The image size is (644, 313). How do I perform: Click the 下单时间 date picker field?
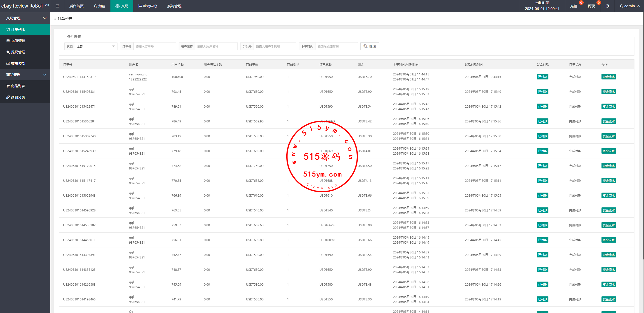tap(336, 46)
